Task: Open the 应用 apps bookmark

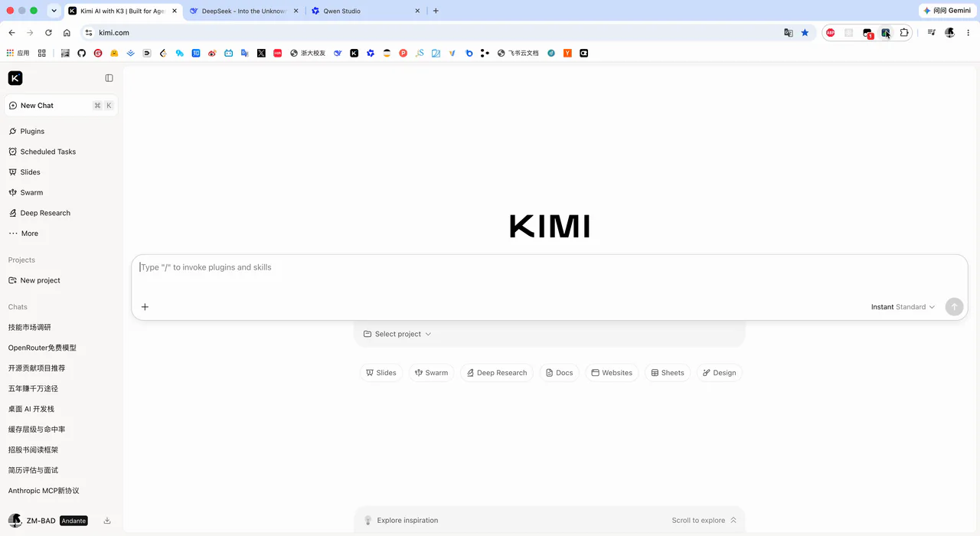Action: tap(18, 53)
